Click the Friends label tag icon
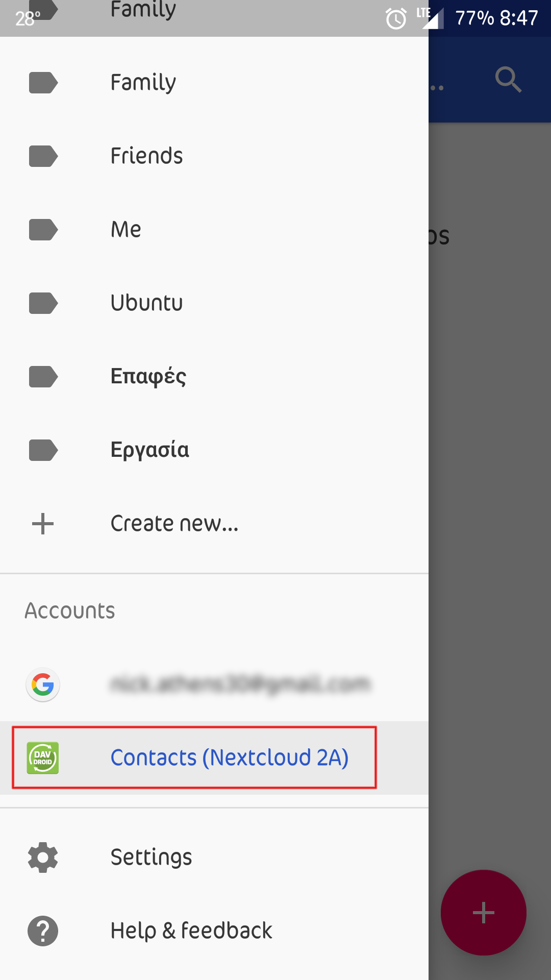Viewport: 551px width, 980px height. pyautogui.click(x=43, y=156)
